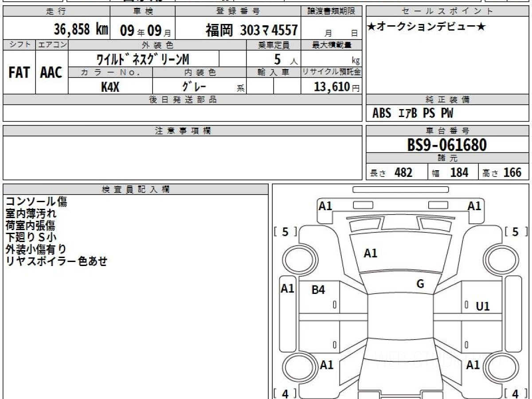Click the ★オークションデビュー★ sales point text
532x399 pixels.
tap(426, 27)
